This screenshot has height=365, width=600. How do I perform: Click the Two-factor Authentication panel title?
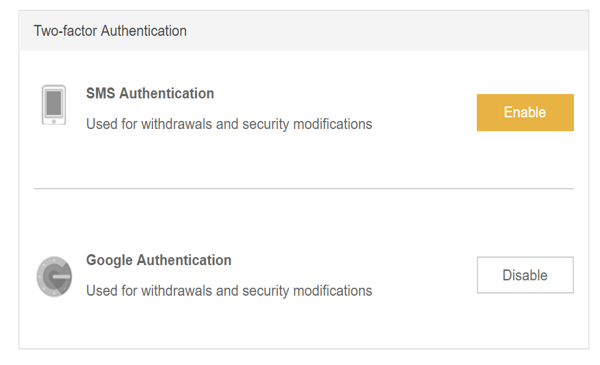point(110,31)
